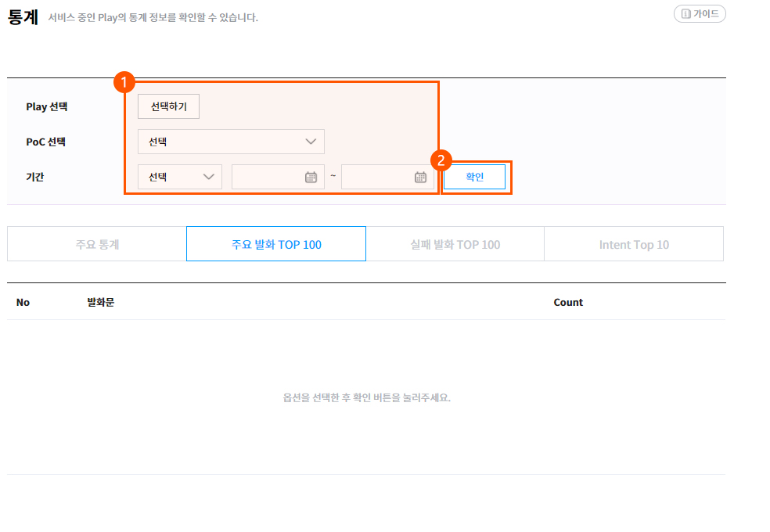Open the 기간 period dropdown
Image resolution: width=770 pixels, height=532 pixels.
tap(180, 177)
